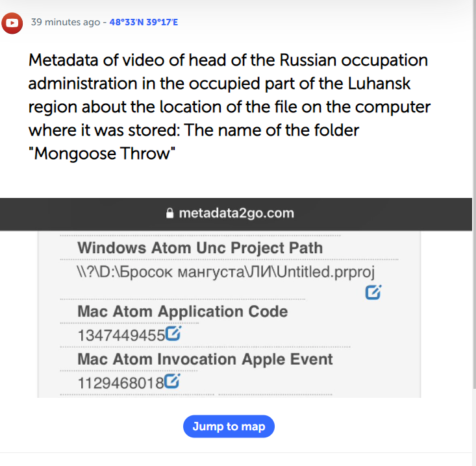This screenshot has height=466, width=476.
Task: Click the red YouTube source icon
Action: (x=11, y=23)
